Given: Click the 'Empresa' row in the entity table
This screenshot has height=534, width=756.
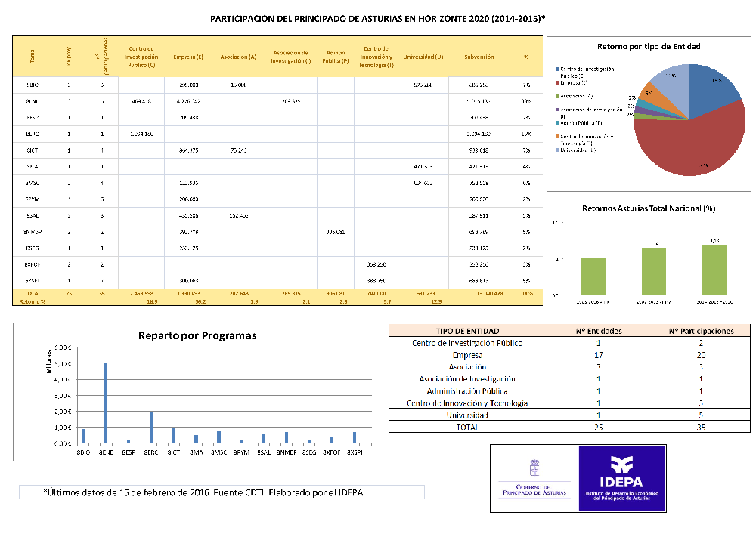Looking at the screenshot, I should coord(569,355).
